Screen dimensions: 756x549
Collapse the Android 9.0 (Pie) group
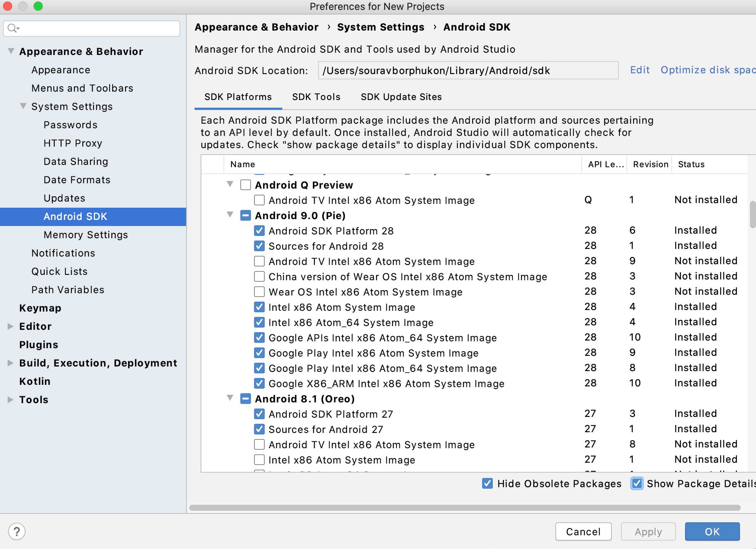pos(230,215)
